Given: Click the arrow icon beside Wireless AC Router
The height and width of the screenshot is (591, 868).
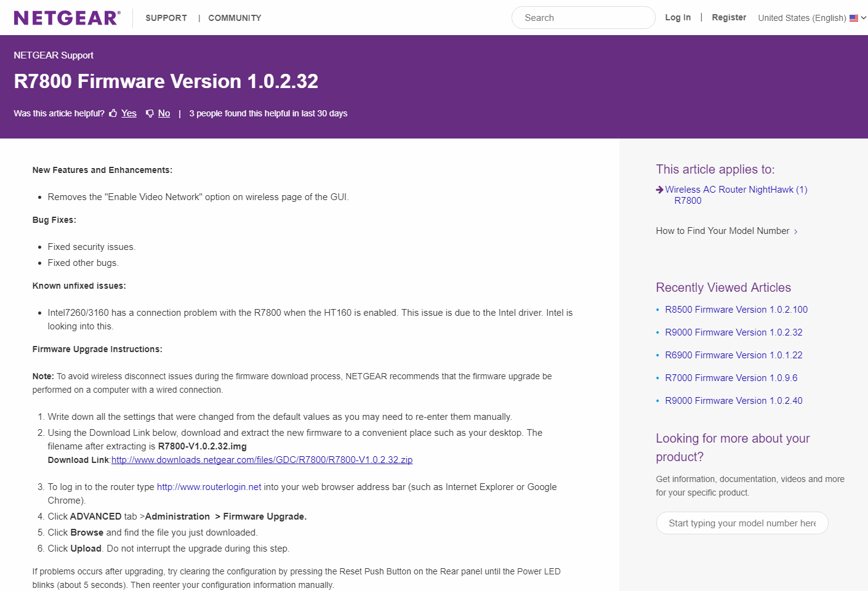Looking at the screenshot, I should 660,190.
